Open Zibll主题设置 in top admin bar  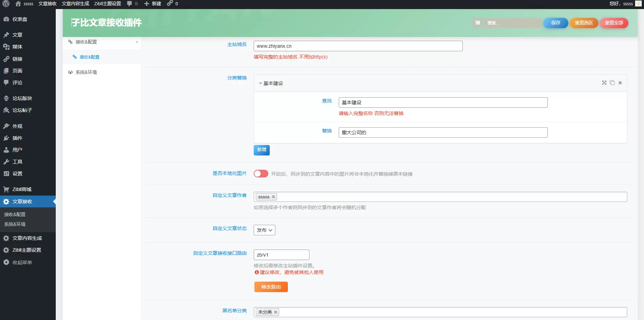point(108,4)
